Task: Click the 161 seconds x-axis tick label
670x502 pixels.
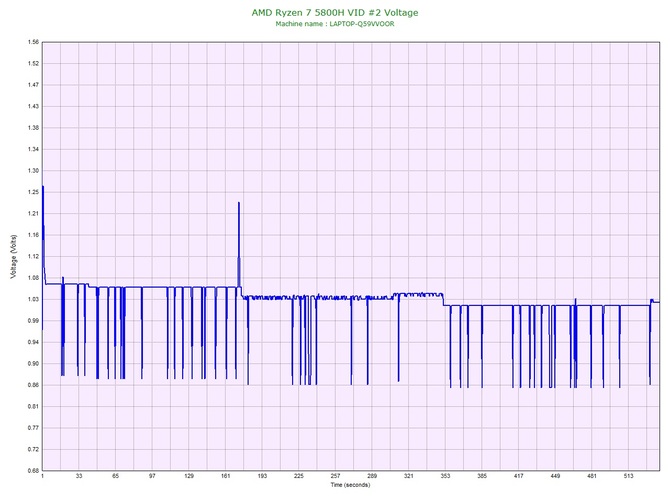Action: point(226,476)
